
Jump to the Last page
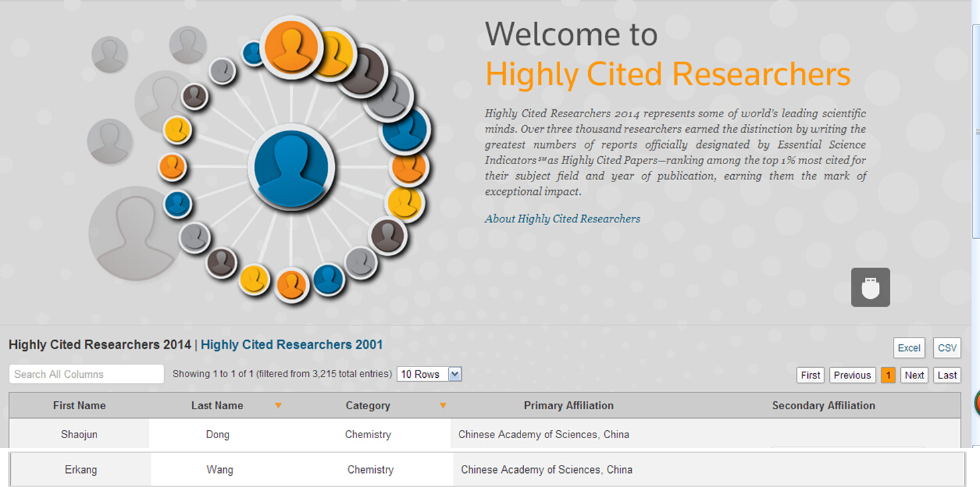pos(947,375)
